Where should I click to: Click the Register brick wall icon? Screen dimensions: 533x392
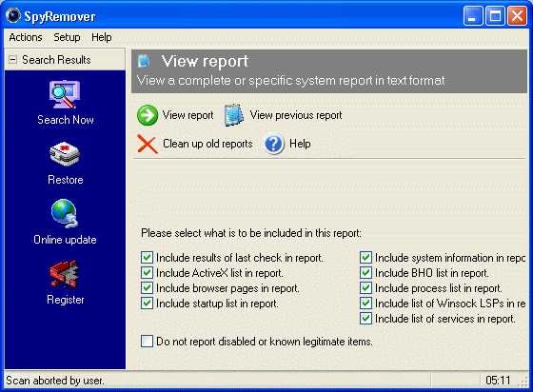point(65,274)
